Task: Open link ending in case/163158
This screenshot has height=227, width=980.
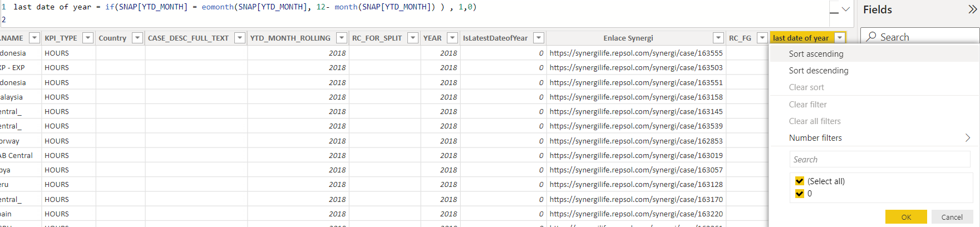Action: (636, 97)
